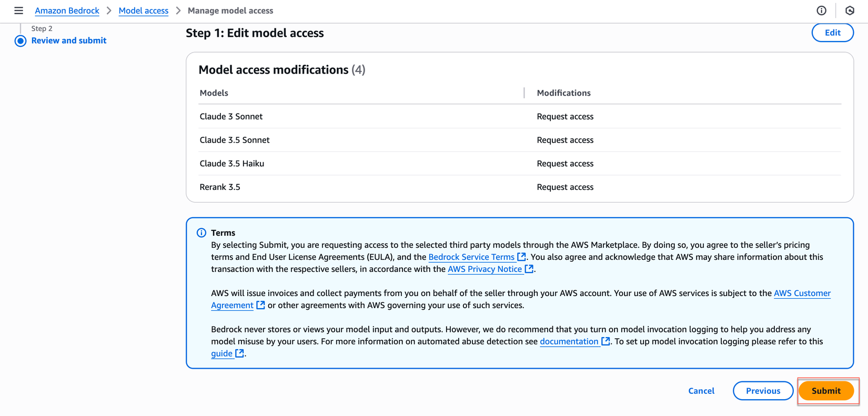Go to Amazon Bedrock breadcrumb
868x416 pixels.
67,11
